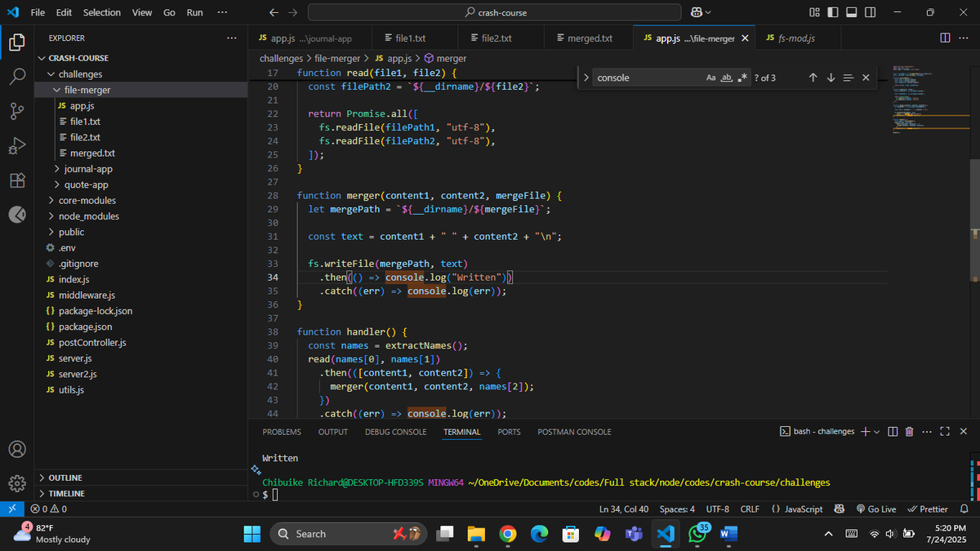Open the File menu
The image size is (980, 551).
coord(38,12)
